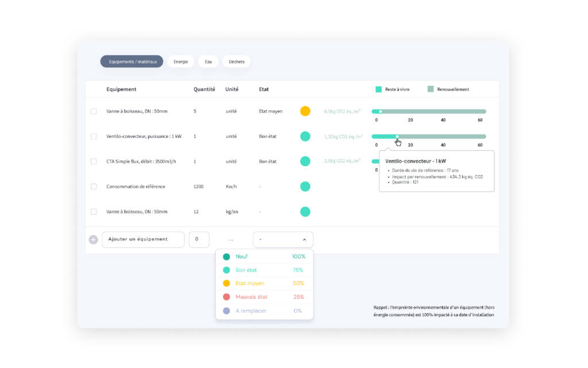Click the Ventilo-convecteur - 1 kW tooltip title
588x368 pixels.
point(416,161)
